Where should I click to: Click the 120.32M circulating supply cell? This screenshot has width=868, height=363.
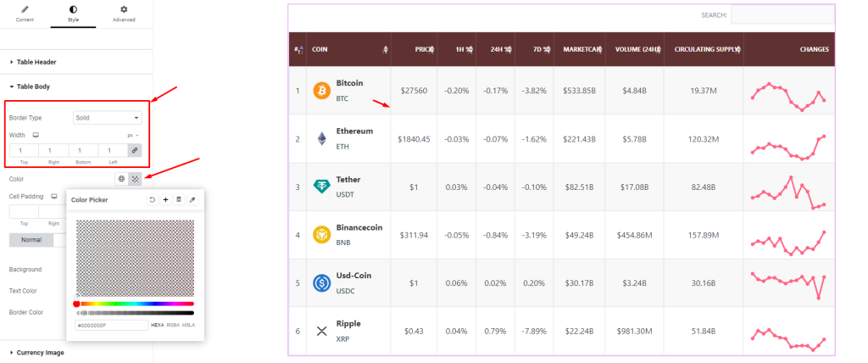[704, 138]
